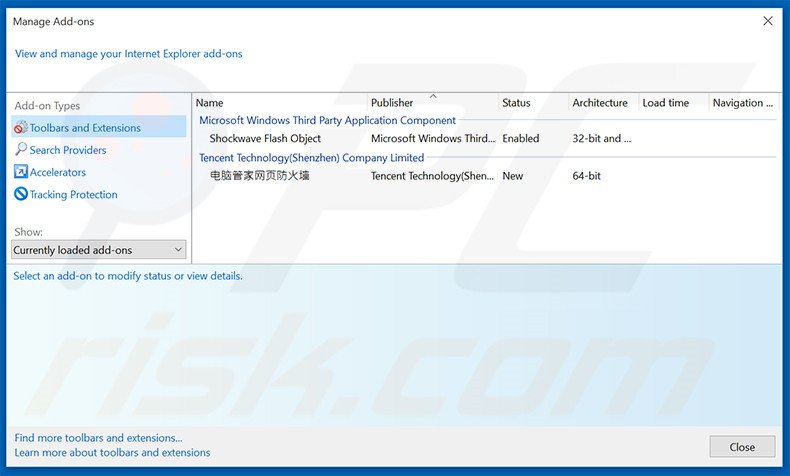Click the Toolbars and Extensions gear icon
Image resolution: width=790 pixels, height=476 pixels.
click(21, 127)
